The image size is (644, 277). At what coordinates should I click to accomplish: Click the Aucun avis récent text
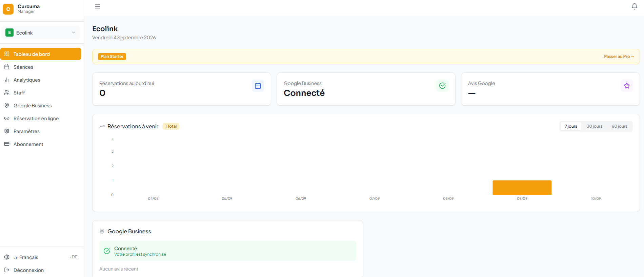coord(119,269)
